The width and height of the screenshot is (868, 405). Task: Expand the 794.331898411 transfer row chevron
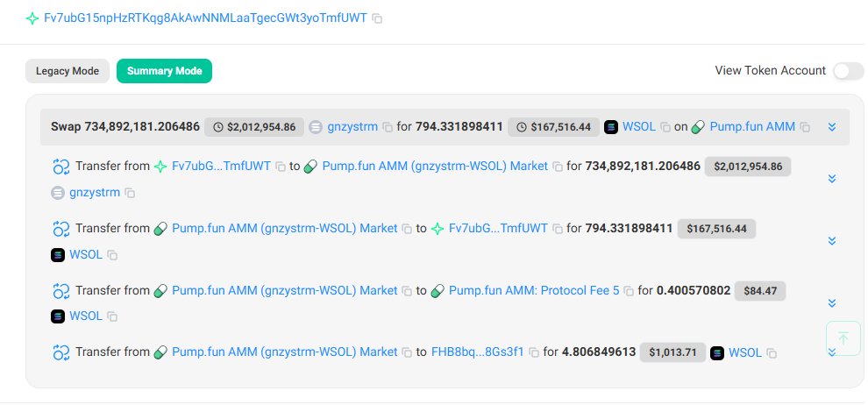coord(831,241)
